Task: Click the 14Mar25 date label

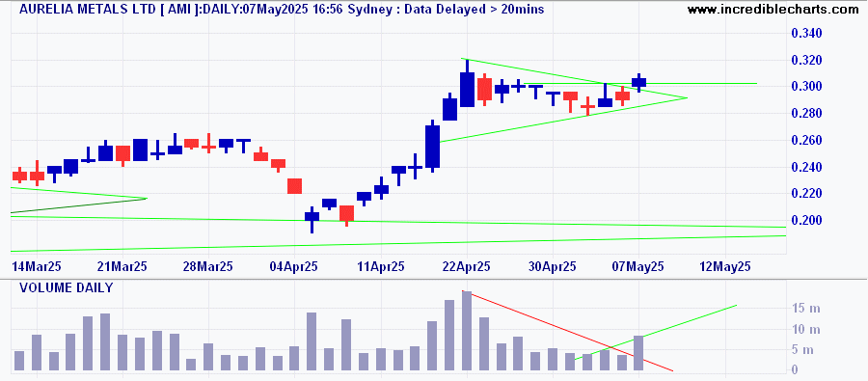Action: tap(36, 266)
